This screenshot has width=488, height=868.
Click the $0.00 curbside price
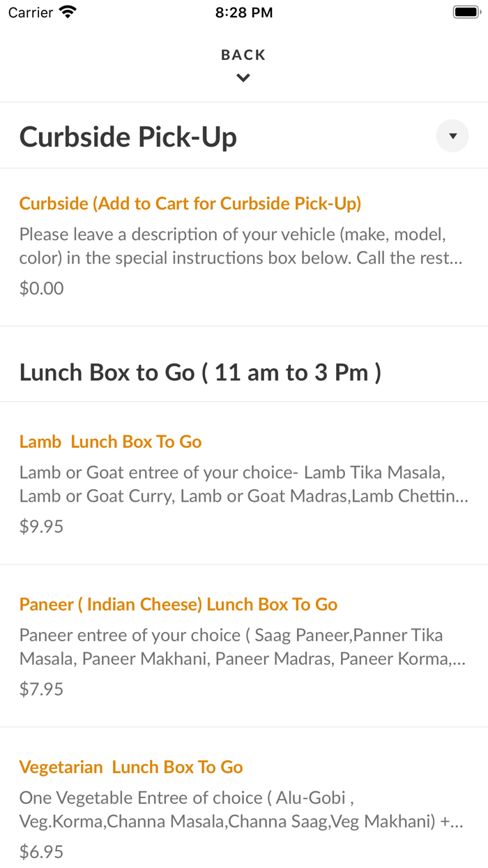coord(42,288)
